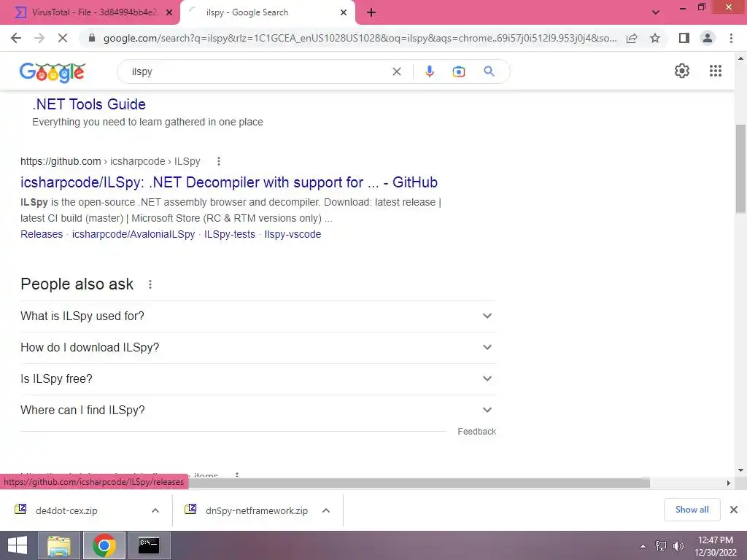Open icsharpcode/AvaloniaILSpy sitelink
Image resolution: width=747 pixels, height=560 pixels.
tap(133, 234)
